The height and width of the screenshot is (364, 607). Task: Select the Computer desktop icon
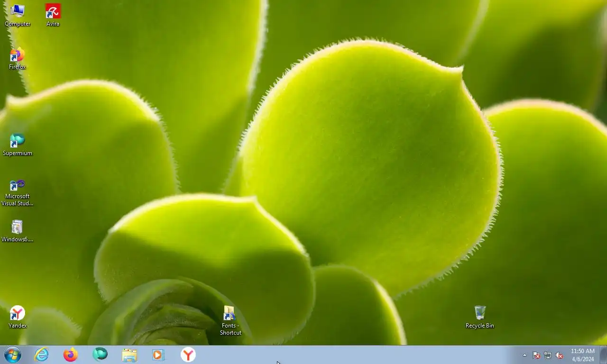click(x=18, y=15)
